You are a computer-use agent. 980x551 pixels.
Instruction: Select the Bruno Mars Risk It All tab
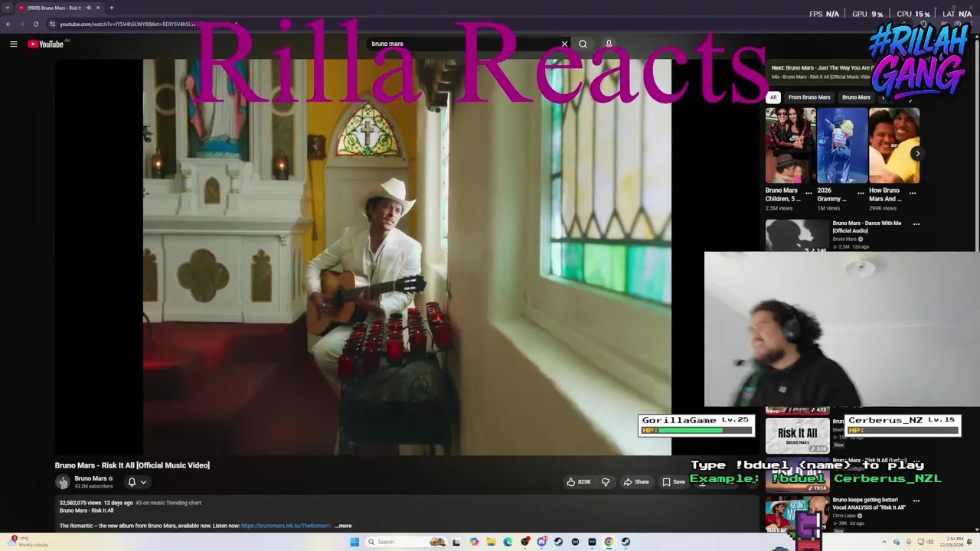tap(60, 8)
